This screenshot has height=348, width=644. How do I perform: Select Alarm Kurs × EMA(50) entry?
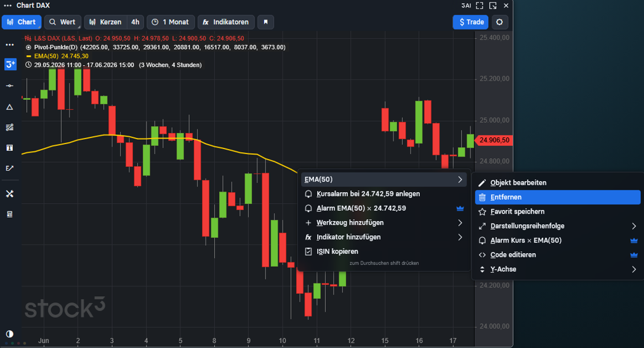(x=558, y=240)
